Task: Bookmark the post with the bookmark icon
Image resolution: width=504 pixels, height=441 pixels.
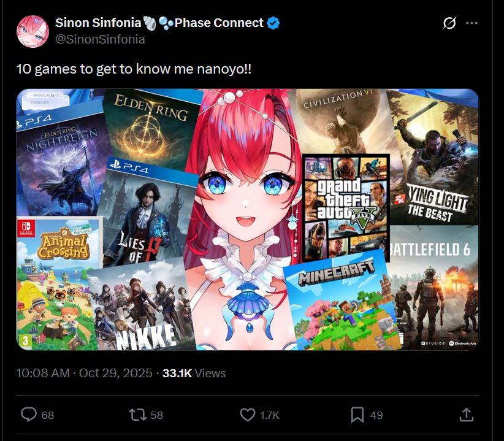Action: pyautogui.click(x=357, y=415)
